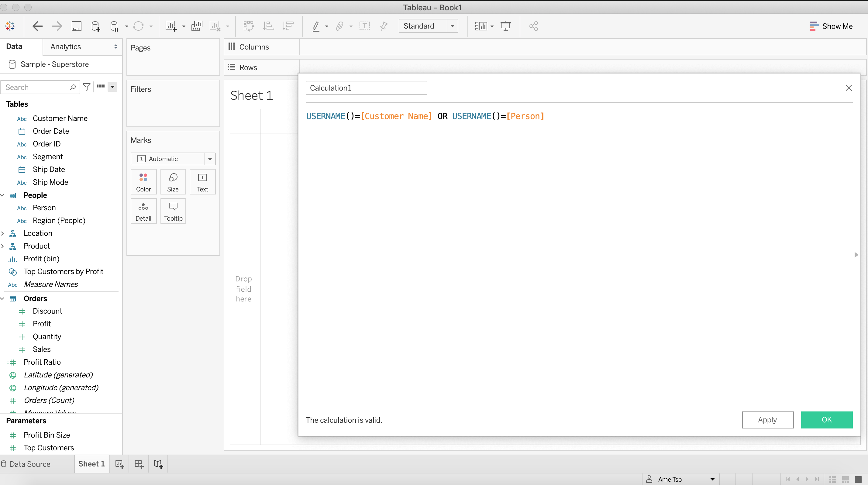This screenshot has height=485, width=868.
Task: Click the Save workbook icon
Action: 77,26
